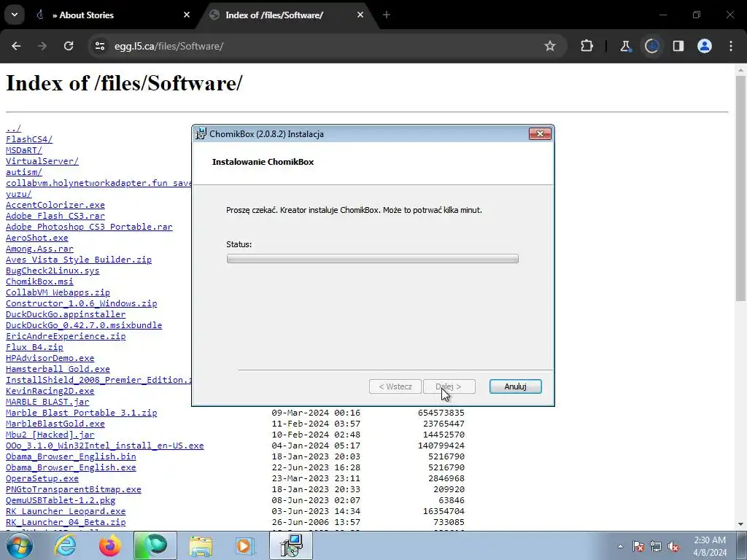Download MarbleBlastGold.exe

click(x=55, y=424)
